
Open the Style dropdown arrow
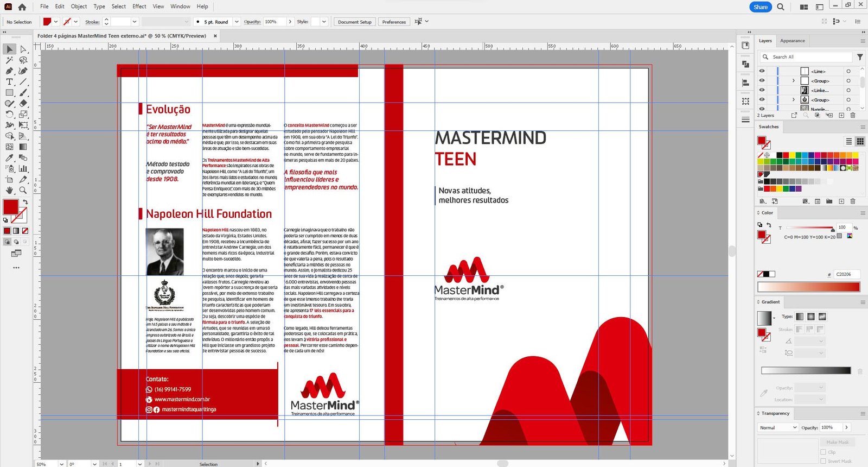324,22
